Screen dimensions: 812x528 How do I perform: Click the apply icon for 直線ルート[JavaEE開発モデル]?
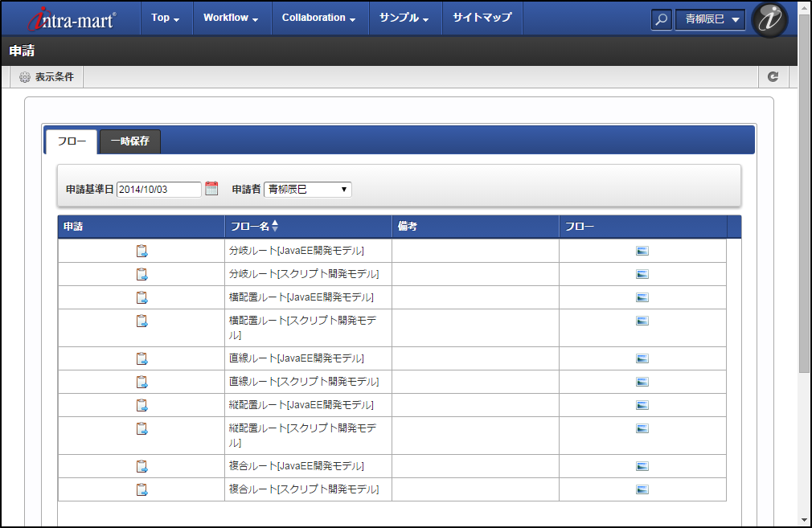coord(141,358)
